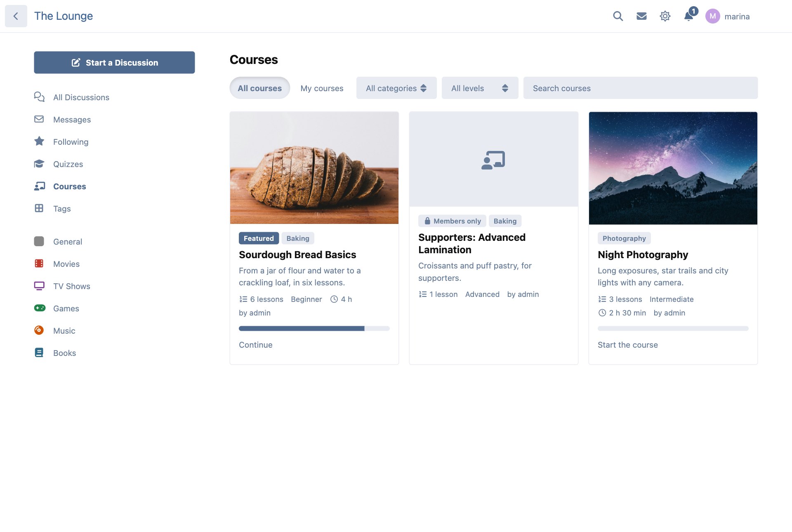This screenshot has width=792, height=532.
Task: Open the All levels dropdown
Action: point(480,88)
